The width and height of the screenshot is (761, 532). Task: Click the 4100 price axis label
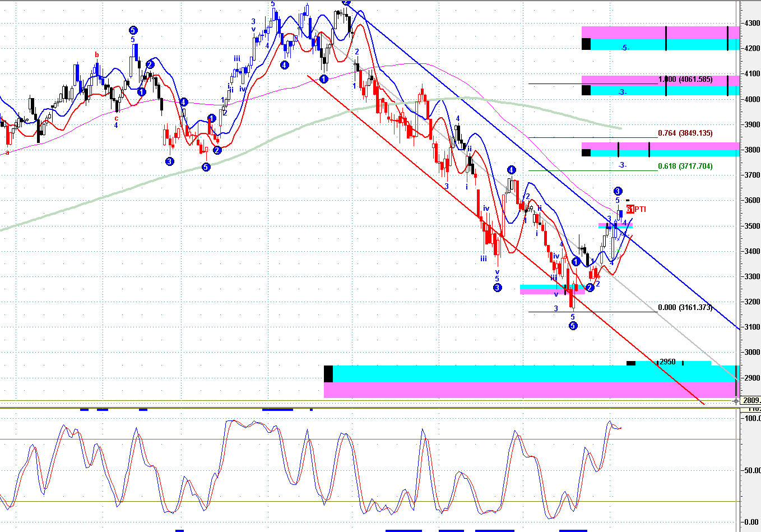(x=752, y=74)
